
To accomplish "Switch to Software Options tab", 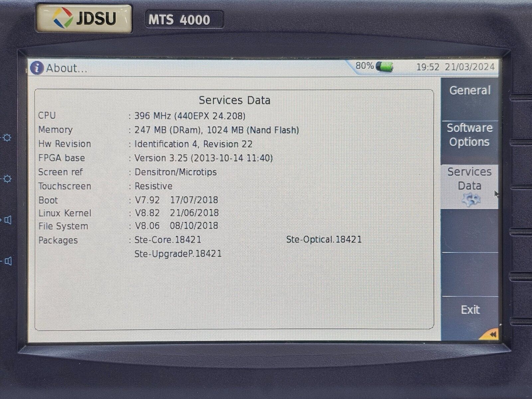I will coord(469,135).
